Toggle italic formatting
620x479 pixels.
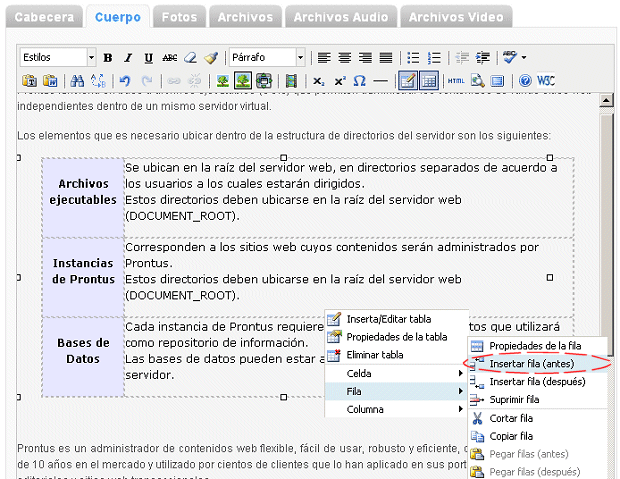click(128, 58)
